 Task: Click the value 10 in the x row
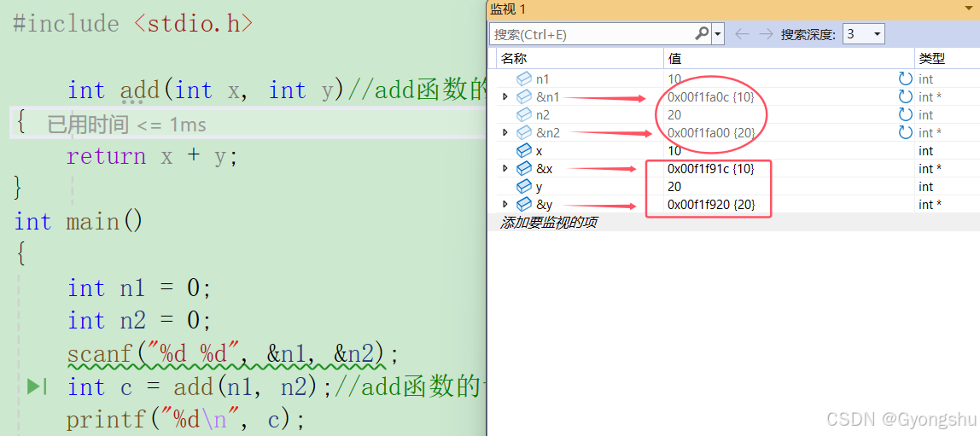[674, 150]
